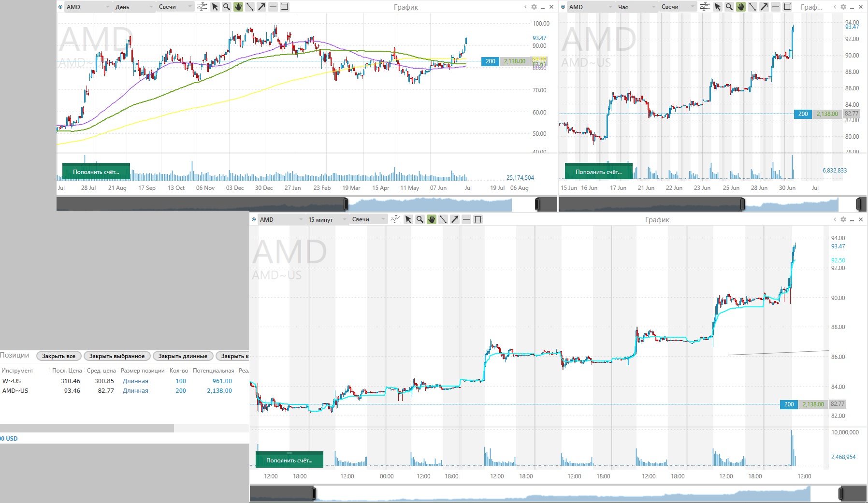Open Свечи chart type dropdown in hourly chart
Screen dimensions: 868x503
click(x=678, y=7)
